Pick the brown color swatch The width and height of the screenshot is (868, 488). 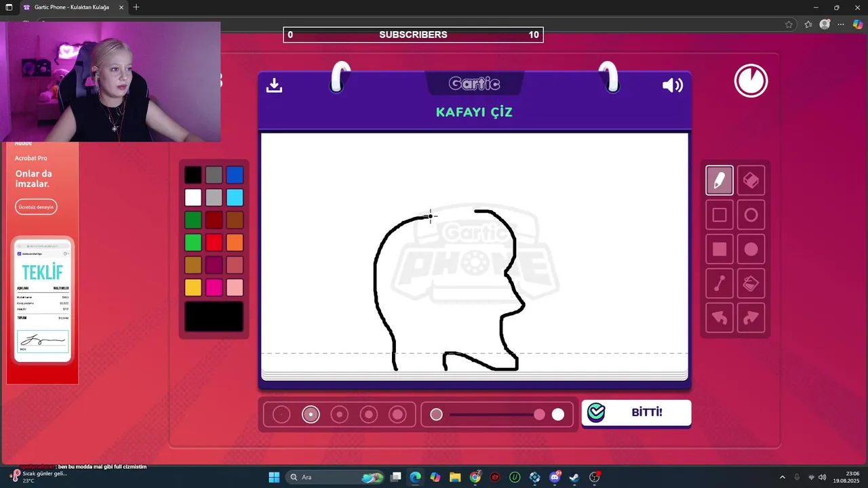point(235,220)
